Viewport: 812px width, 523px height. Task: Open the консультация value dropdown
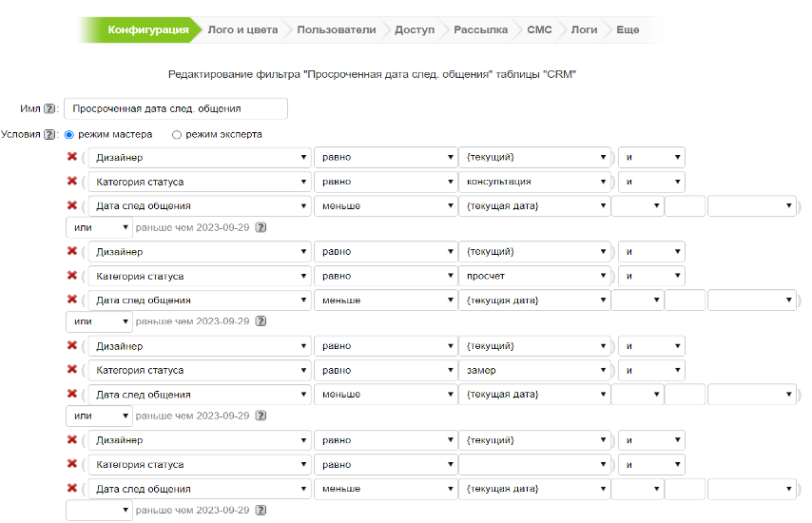click(533, 182)
